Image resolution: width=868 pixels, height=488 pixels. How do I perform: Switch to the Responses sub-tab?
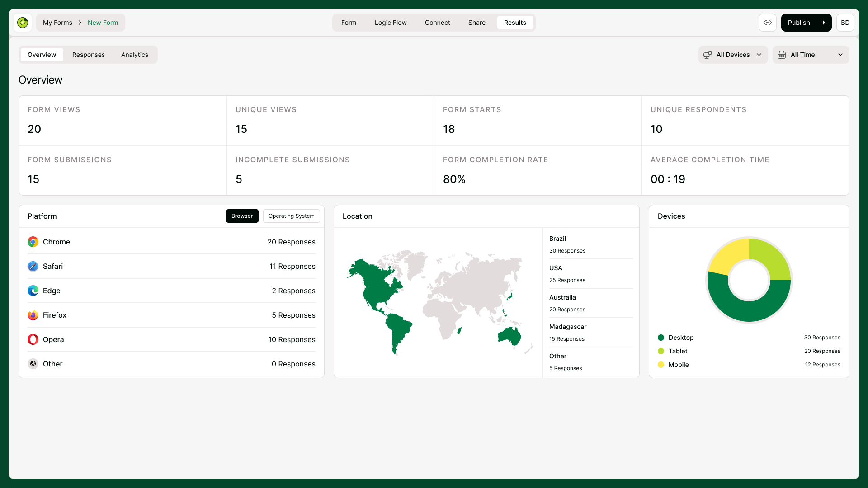coord(88,55)
